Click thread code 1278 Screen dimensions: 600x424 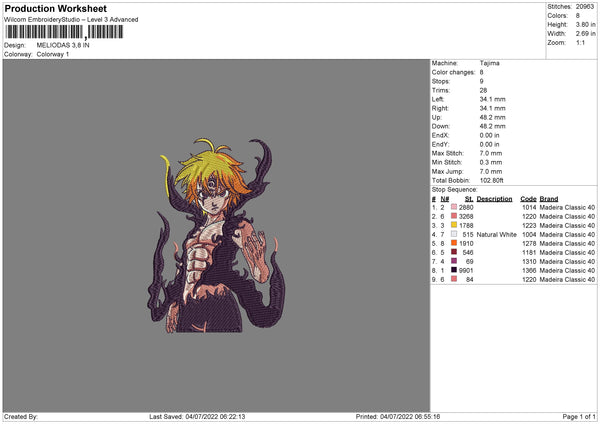(x=529, y=243)
